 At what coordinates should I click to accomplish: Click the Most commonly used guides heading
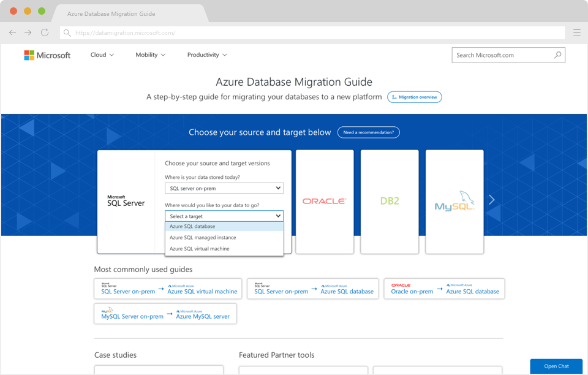[x=143, y=269]
